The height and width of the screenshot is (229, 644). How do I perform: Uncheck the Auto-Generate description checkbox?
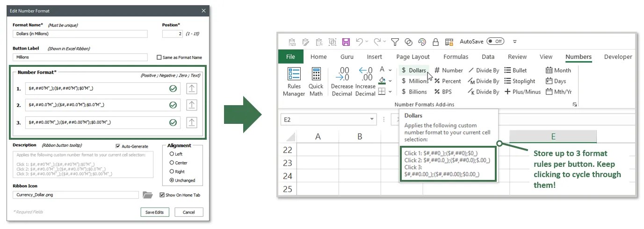[117, 146]
